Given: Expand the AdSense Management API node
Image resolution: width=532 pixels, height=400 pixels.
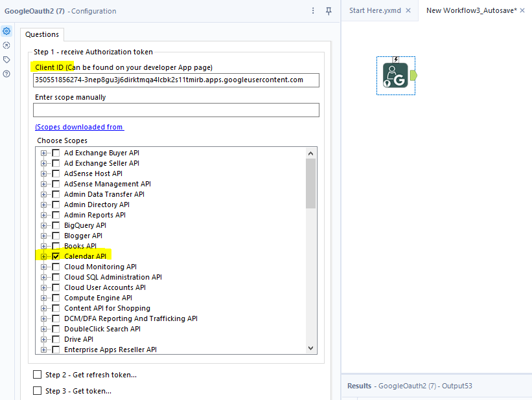Looking at the screenshot, I should (x=43, y=184).
